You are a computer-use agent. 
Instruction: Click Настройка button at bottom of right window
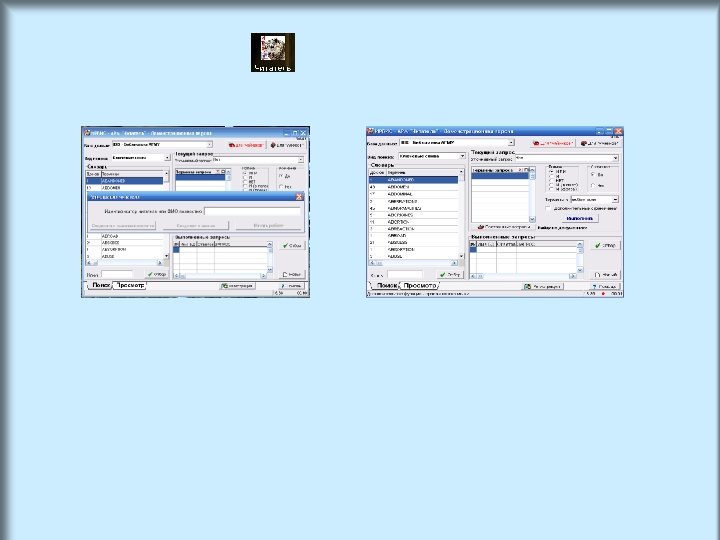[543, 287]
